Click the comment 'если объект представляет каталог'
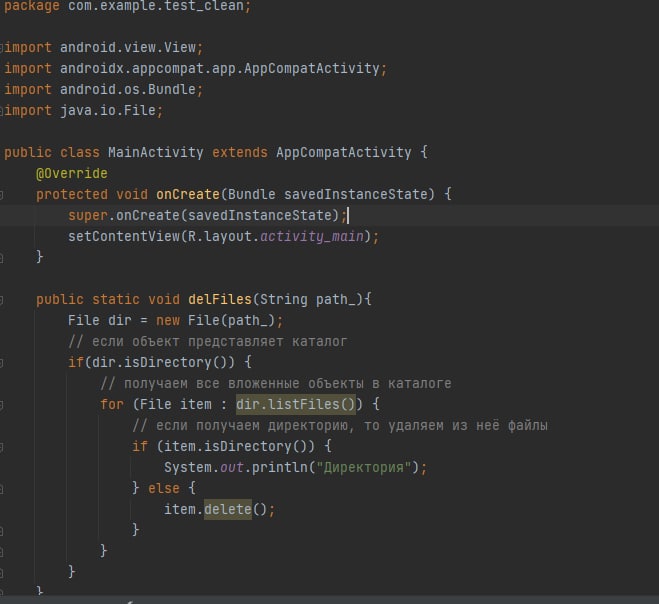 coord(208,341)
